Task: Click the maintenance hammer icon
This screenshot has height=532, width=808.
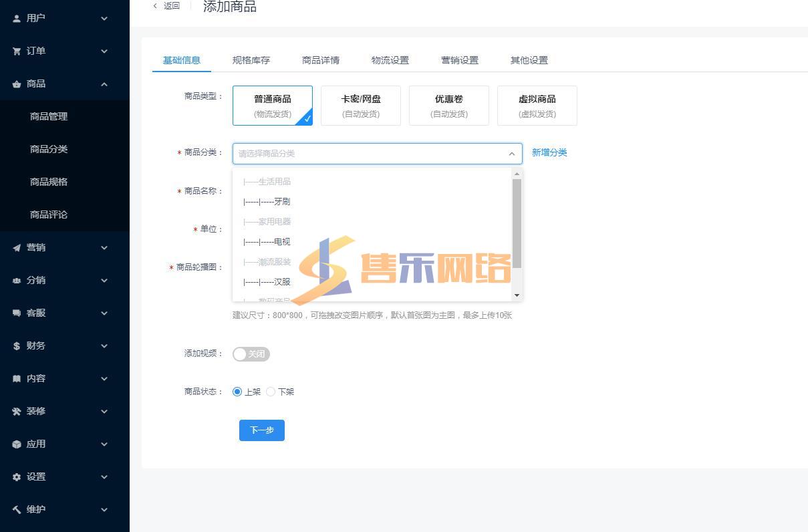Action: tap(17, 510)
